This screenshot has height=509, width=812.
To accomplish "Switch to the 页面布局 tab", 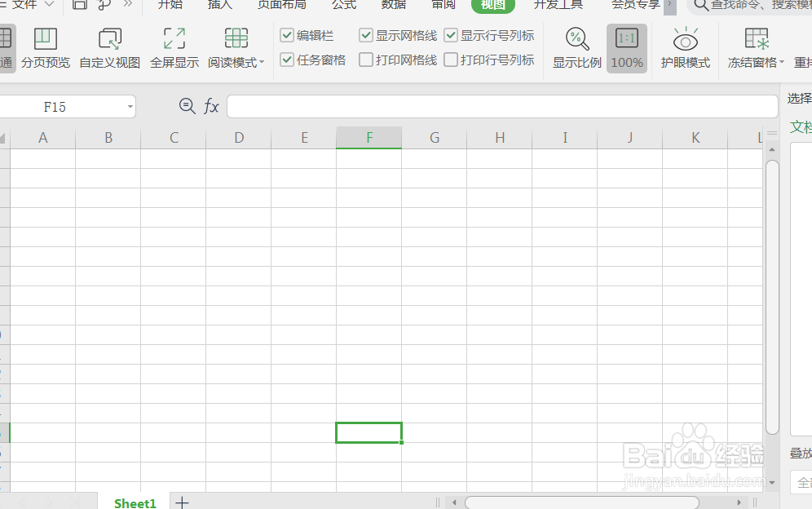I will click(282, 5).
